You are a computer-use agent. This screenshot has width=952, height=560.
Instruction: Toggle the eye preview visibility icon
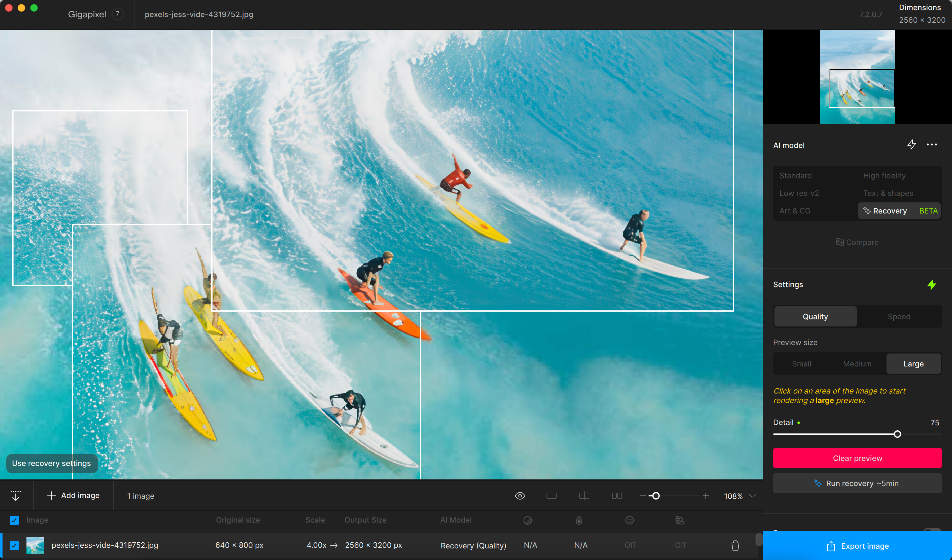point(520,496)
